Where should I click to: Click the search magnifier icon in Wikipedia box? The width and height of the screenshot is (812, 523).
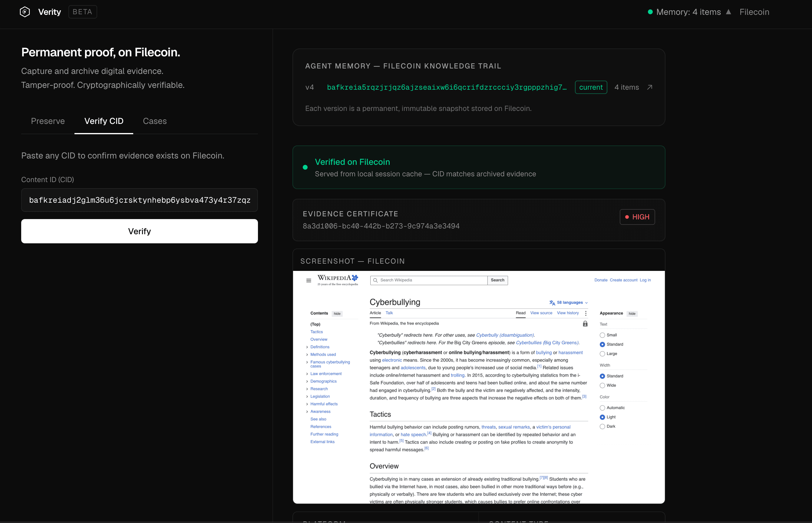click(x=375, y=281)
